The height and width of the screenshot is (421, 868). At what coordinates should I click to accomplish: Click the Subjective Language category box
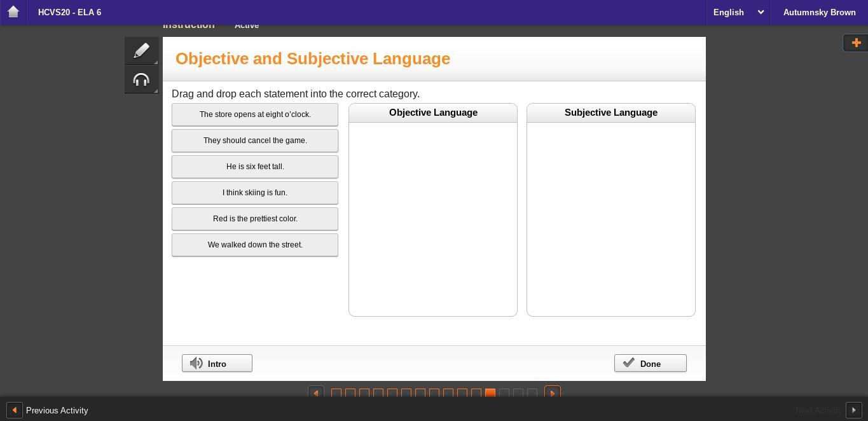pyautogui.click(x=610, y=218)
